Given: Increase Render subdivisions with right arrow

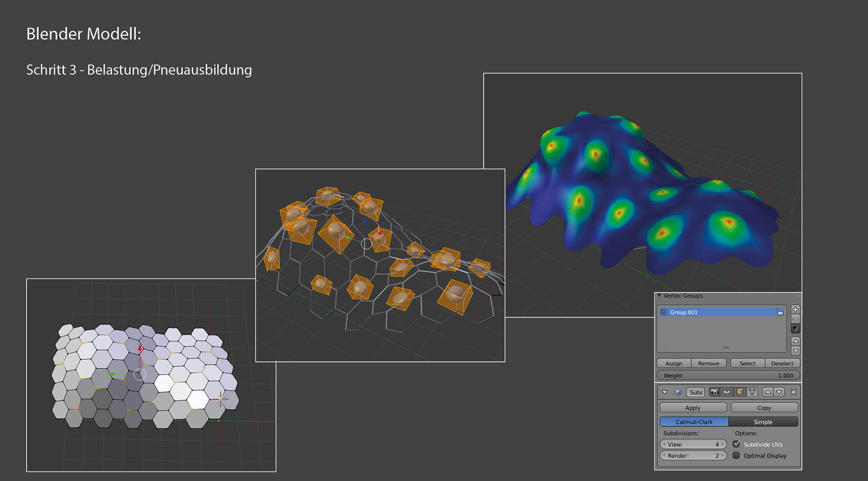Looking at the screenshot, I should pyautogui.click(x=723, y=456).
